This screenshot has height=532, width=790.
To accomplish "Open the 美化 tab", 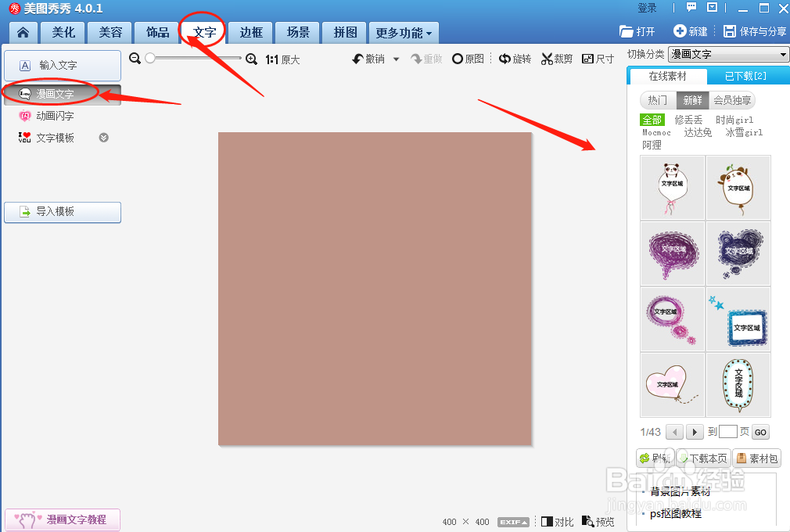I will click(63, 33).
